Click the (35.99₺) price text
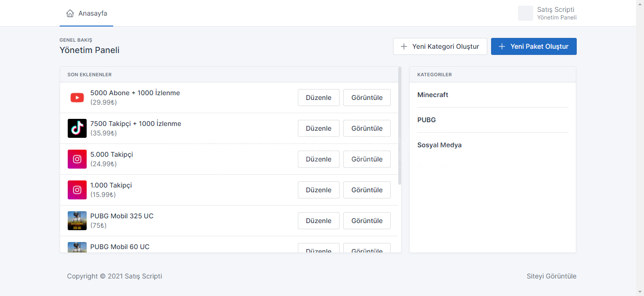 click(x=104, y=133)
